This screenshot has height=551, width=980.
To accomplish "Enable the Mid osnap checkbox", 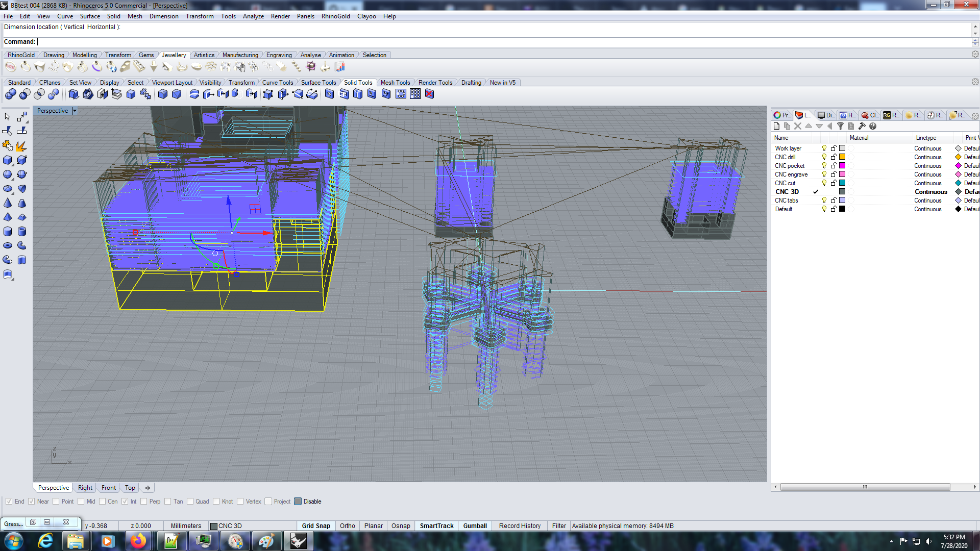I will point(81,502).
